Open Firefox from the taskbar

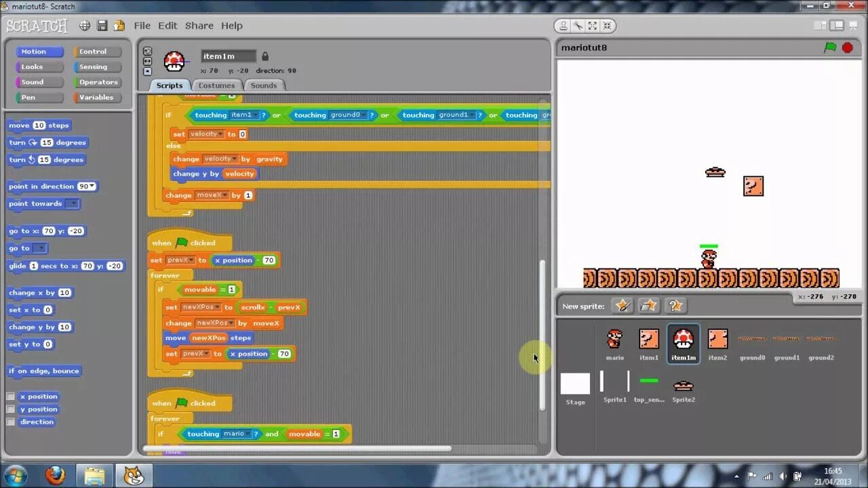click(x=56, y=475)
